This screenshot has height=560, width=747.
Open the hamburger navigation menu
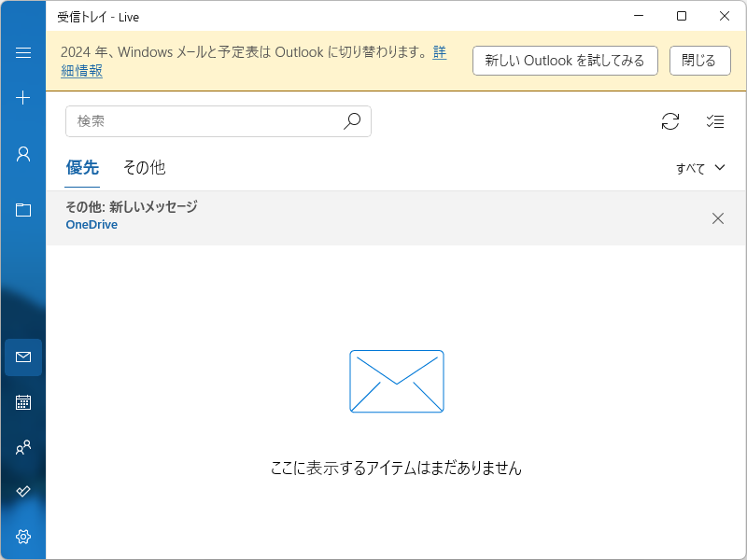coord(22,52)
